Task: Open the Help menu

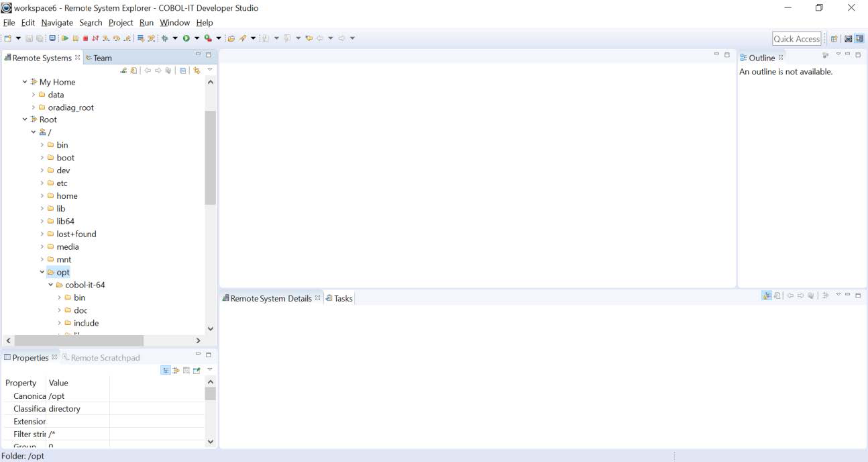Action: [204, 22]
